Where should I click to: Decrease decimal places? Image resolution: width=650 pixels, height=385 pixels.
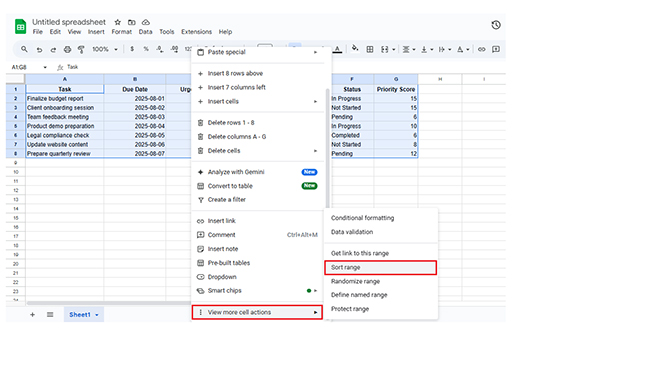(x=160, y=49)
